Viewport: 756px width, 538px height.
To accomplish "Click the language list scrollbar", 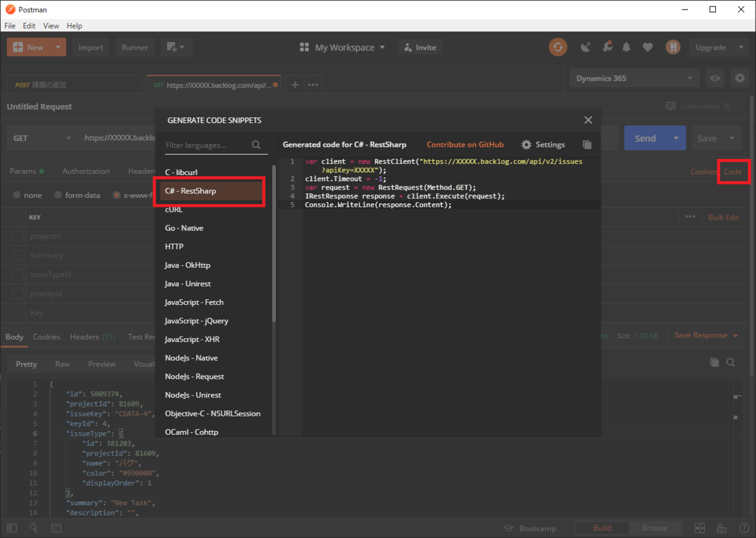I will (x=273, y=243).
